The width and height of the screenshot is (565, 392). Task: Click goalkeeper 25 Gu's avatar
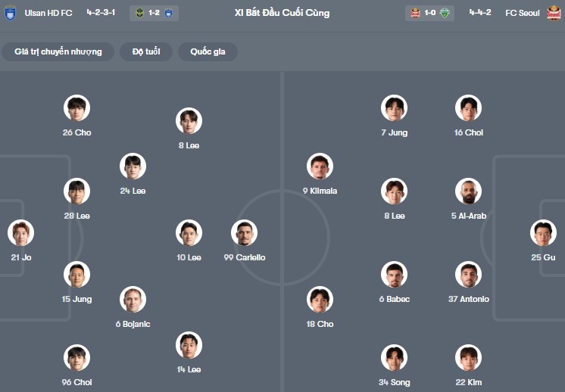[543, 233]
